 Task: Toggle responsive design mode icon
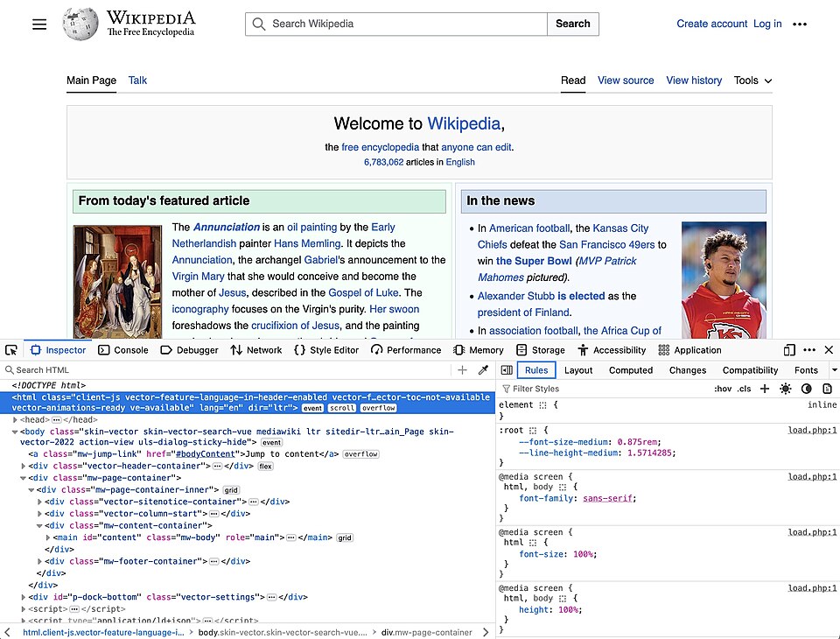click(x=788, y=350)
